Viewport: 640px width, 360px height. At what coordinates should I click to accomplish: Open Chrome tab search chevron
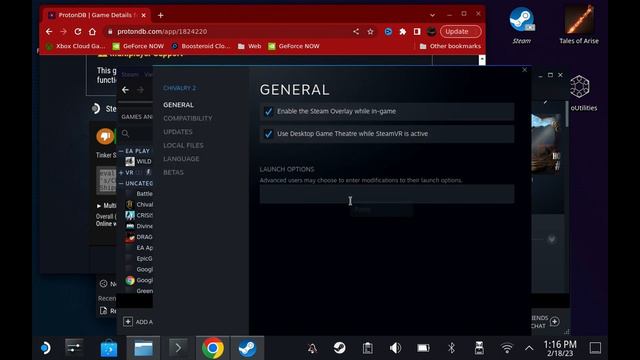[x=432, y=15]
